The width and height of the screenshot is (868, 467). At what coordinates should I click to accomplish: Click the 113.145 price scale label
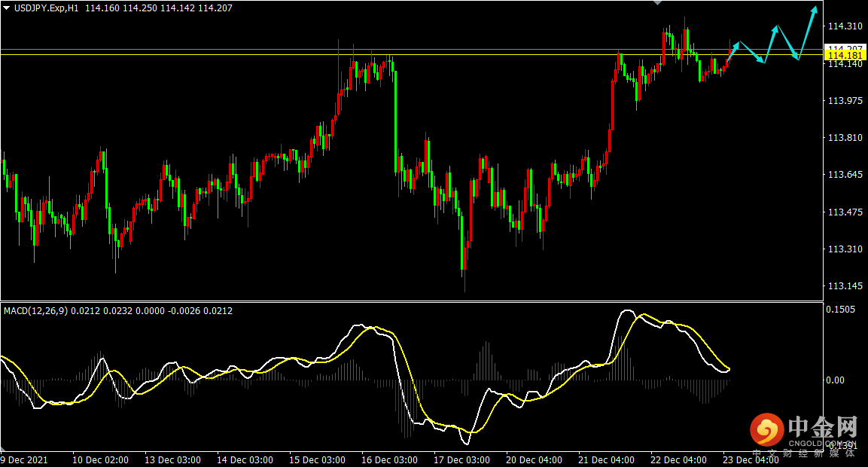pyautogui.click(x=845, y=286)
